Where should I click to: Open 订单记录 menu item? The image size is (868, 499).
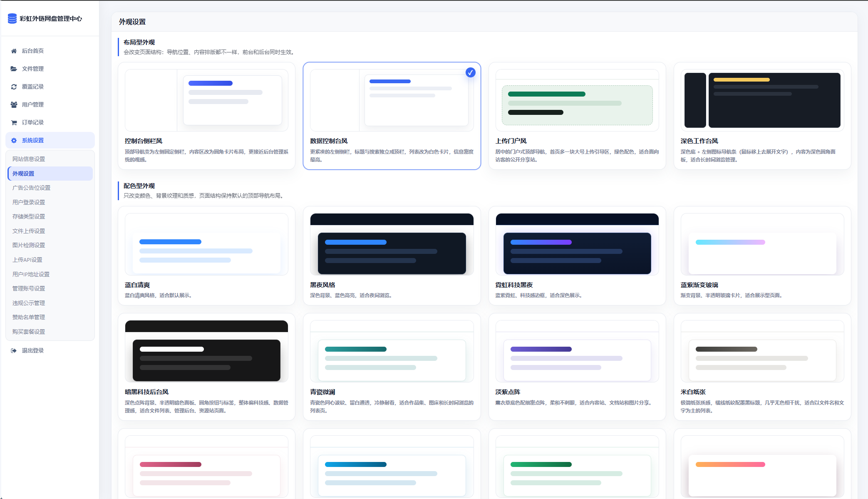[x=50, y=122]
